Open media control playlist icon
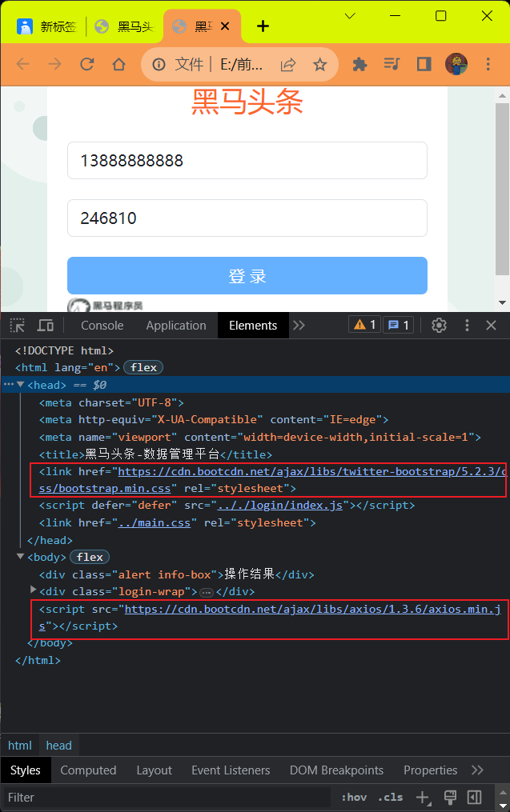The width and height of the screenshot is (510, 812). tap(392, 64)
